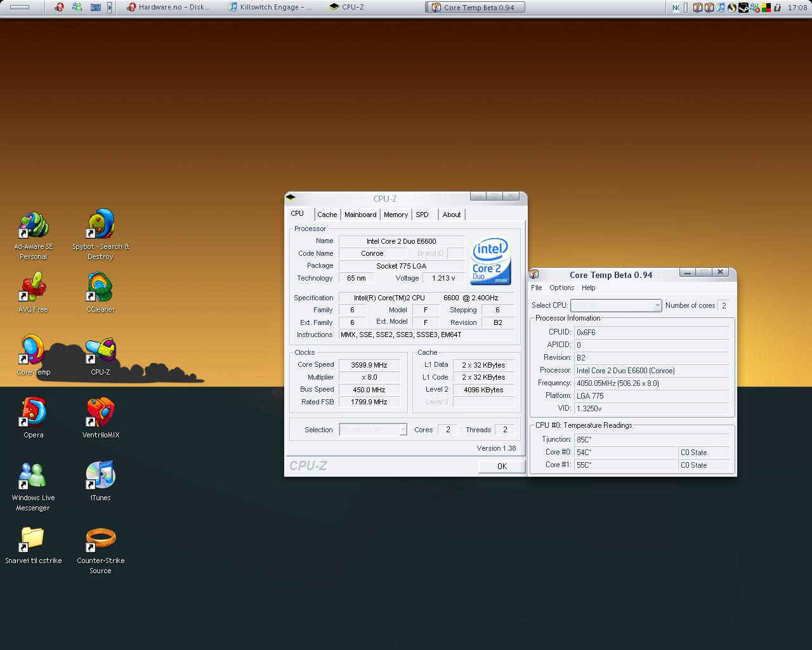Click Core Temp Beta 0.94 taskbar button
This screenshot has width=812, height=650.
[475, 8]
